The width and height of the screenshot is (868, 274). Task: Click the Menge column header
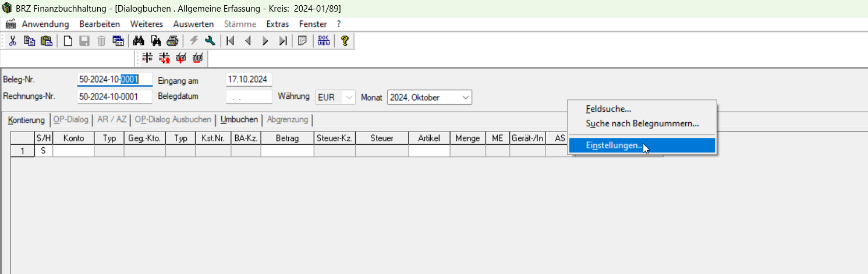[467, 138]
